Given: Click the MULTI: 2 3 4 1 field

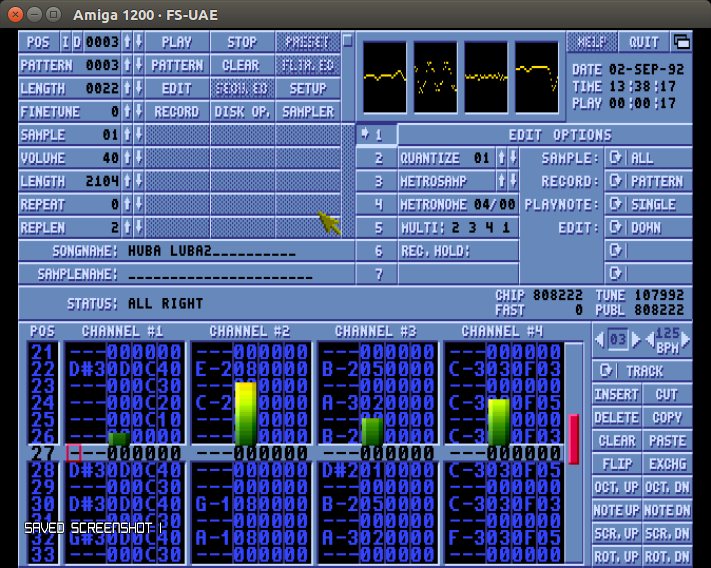Looking at the screenshot, I should 458,228.
